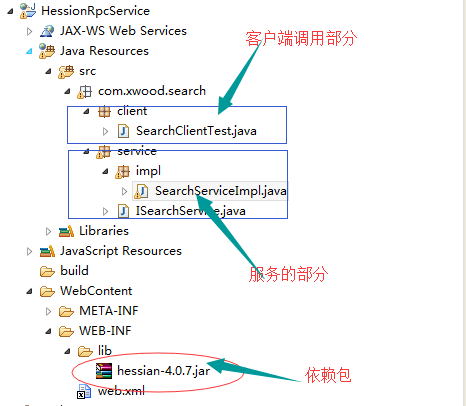Select the WEB-INF folder label
This screenshot has width=466, height=406.
105,331
